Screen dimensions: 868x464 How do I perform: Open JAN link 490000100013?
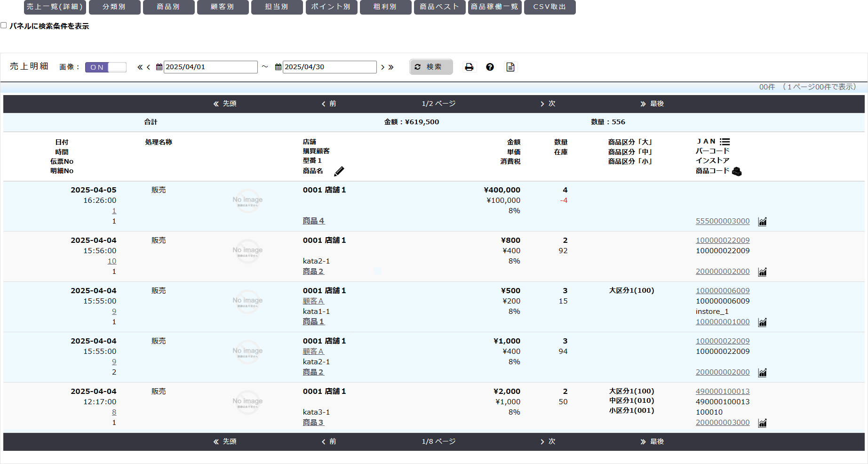723,392
